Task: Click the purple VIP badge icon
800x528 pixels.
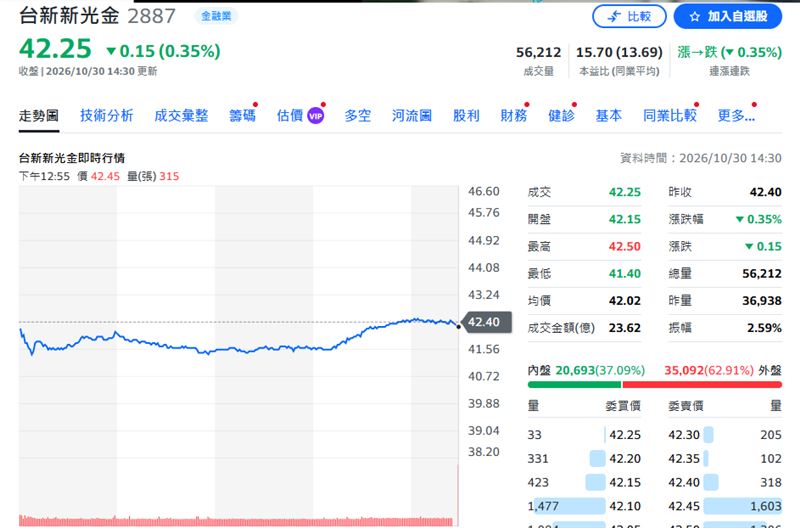Action: (316, 116)
